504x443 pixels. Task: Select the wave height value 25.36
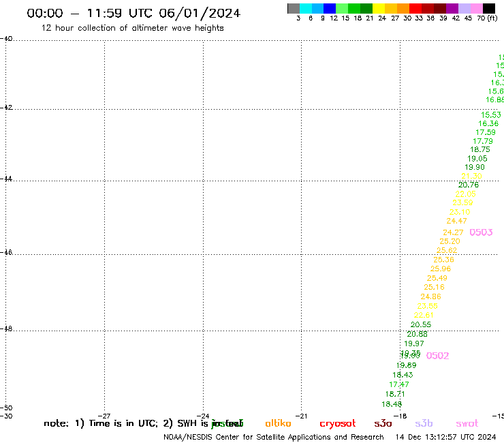(x=443, y=260)
